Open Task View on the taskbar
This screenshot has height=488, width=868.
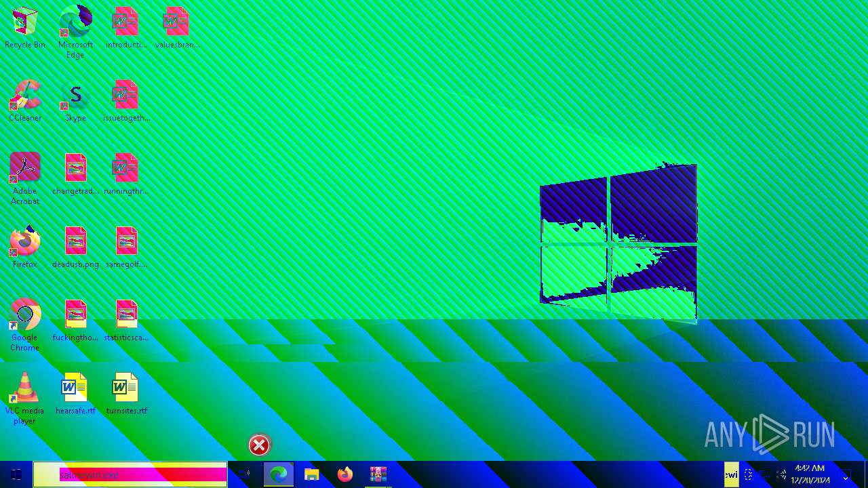(x=245, y=474)
